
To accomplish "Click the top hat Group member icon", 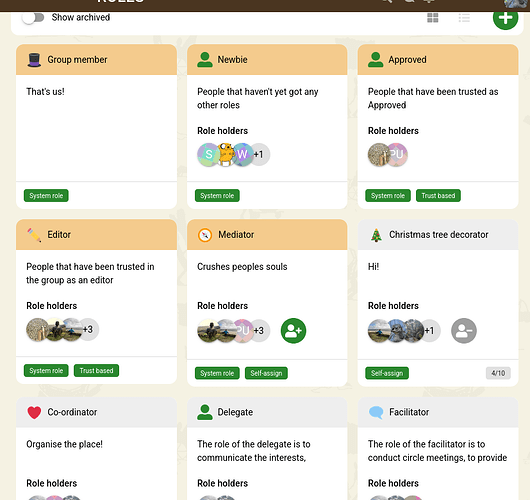I will (x=34, y=60).
